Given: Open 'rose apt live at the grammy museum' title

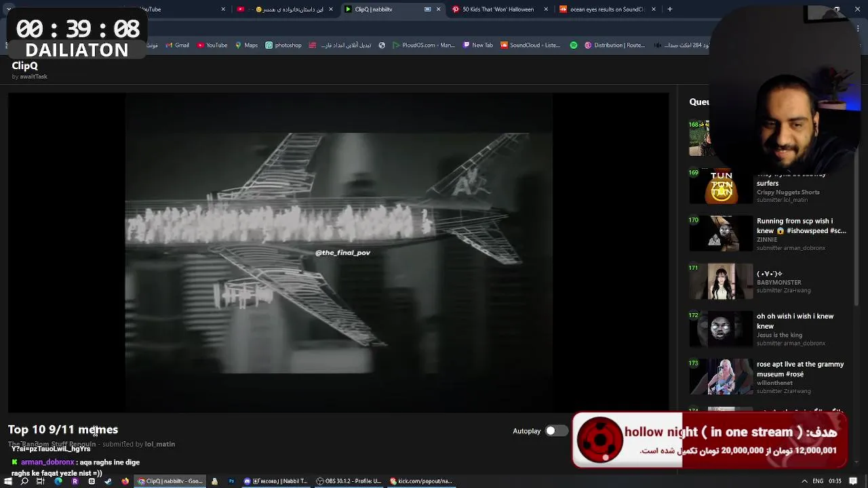Looking at the screenshot, I should pos(800,369).
